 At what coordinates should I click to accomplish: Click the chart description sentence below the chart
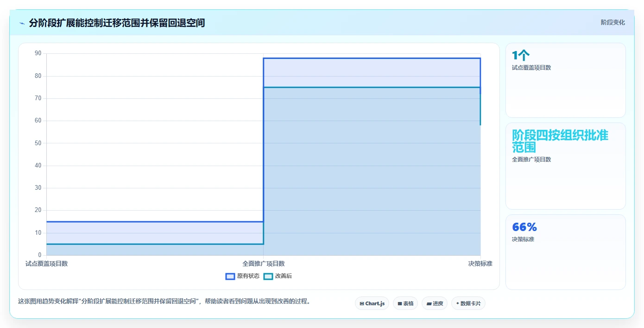pyautogui.click(x=164, y=301)
